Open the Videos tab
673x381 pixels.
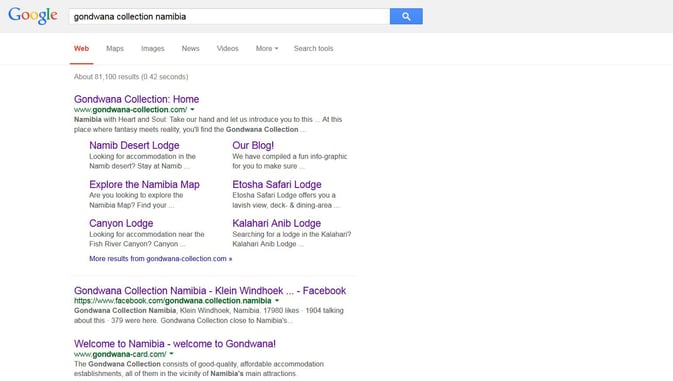pos(227,48)
